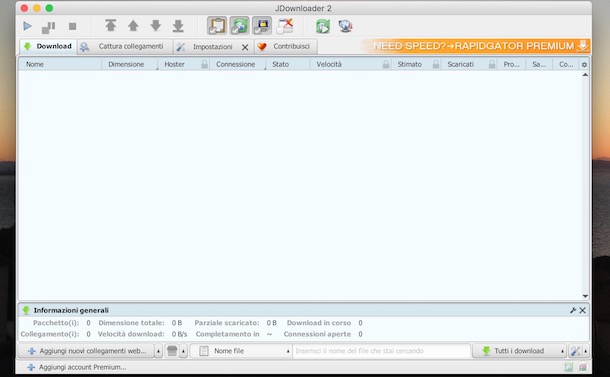Click the reconnect now green icon
The height and width of the screenshot is (377, 610).
pos(323,26)
